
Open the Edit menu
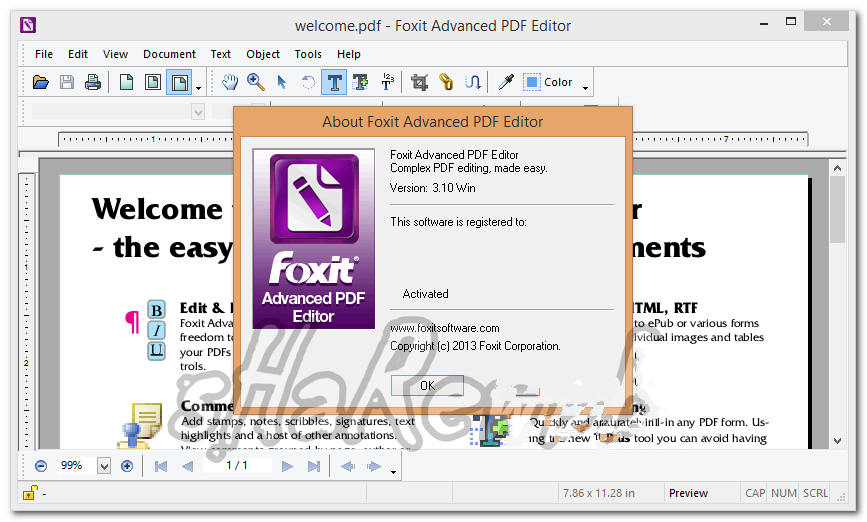(78, 54)
